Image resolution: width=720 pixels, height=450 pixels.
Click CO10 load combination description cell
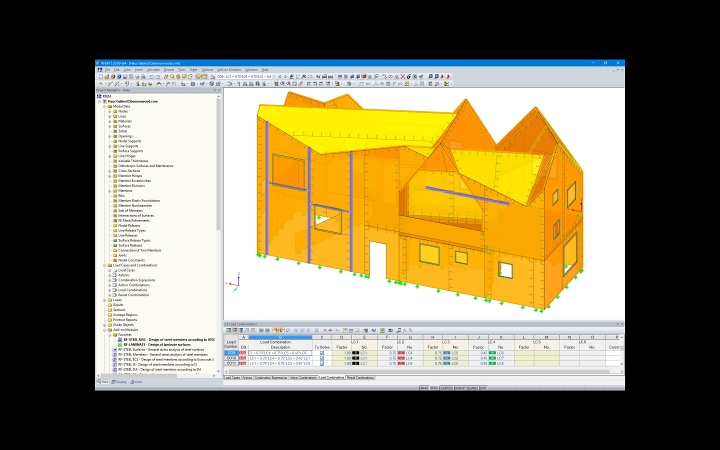tap(280, 358)
